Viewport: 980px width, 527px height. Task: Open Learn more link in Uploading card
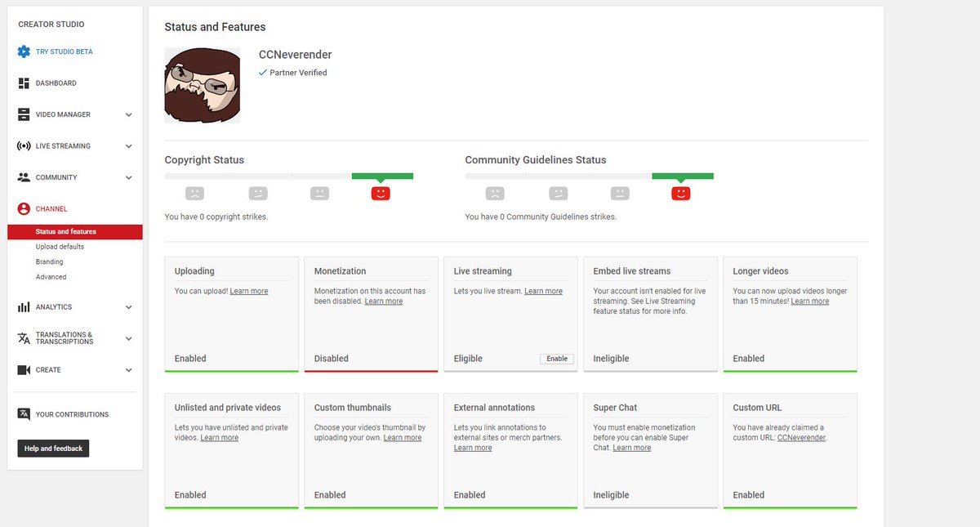249,291
